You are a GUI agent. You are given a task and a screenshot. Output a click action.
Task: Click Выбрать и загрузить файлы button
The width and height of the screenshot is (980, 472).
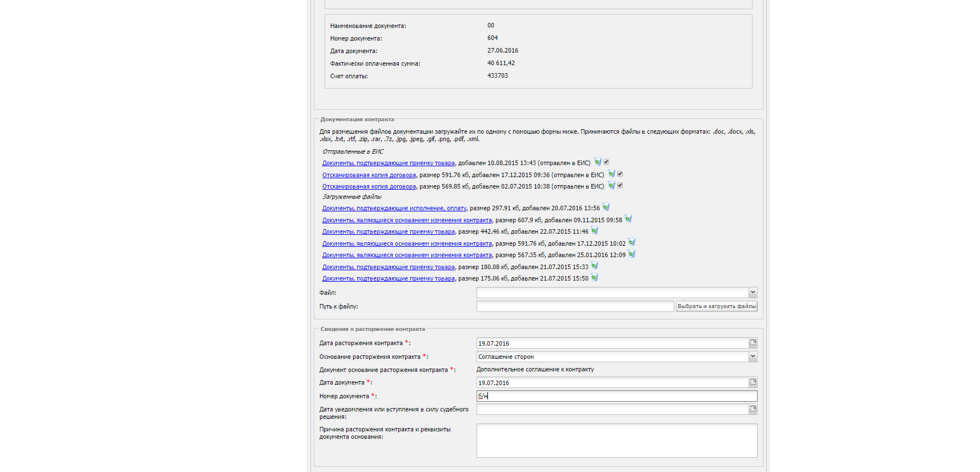tap(717, 306)
